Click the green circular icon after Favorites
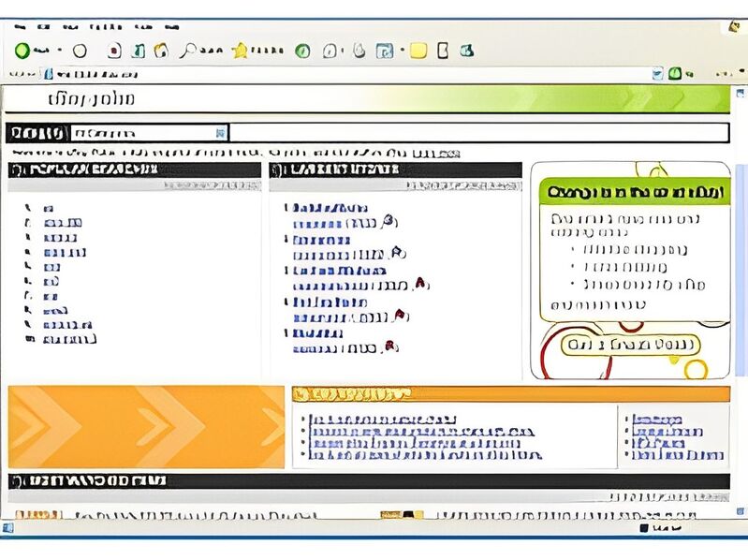Viewport: 748px width, 560px height. (302, 51)
